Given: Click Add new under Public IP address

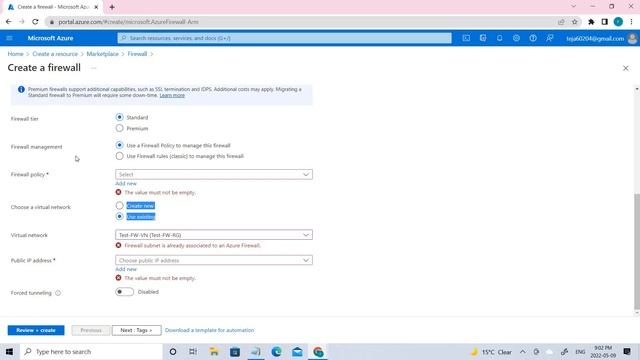Looking at the screenshot, I should point(126,269).
